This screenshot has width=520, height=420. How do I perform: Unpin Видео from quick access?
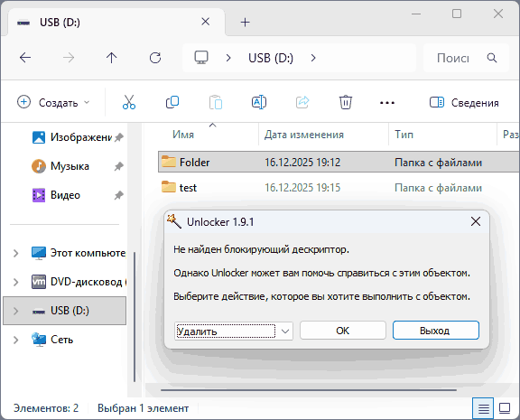tap(119, 195)
